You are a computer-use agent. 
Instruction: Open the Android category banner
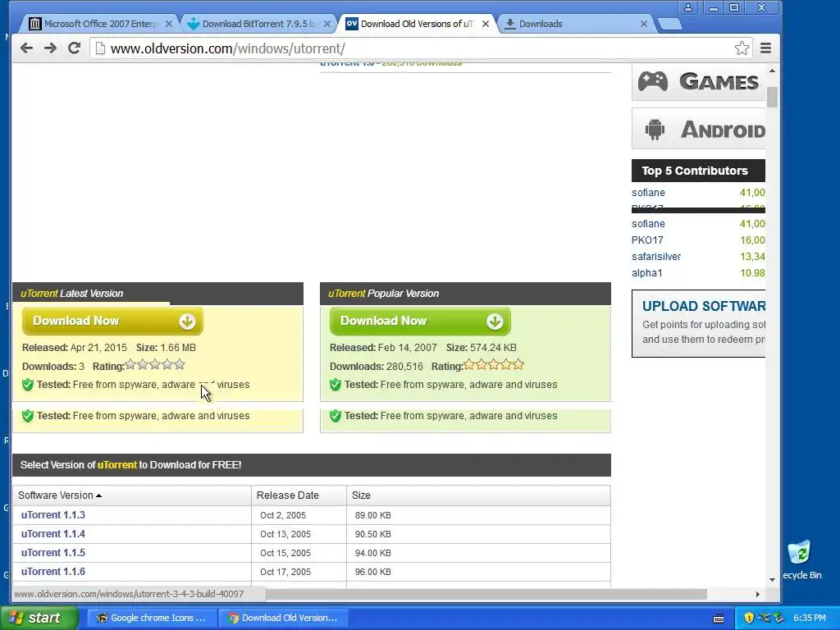pyautogui.click(x=699, y=129)
